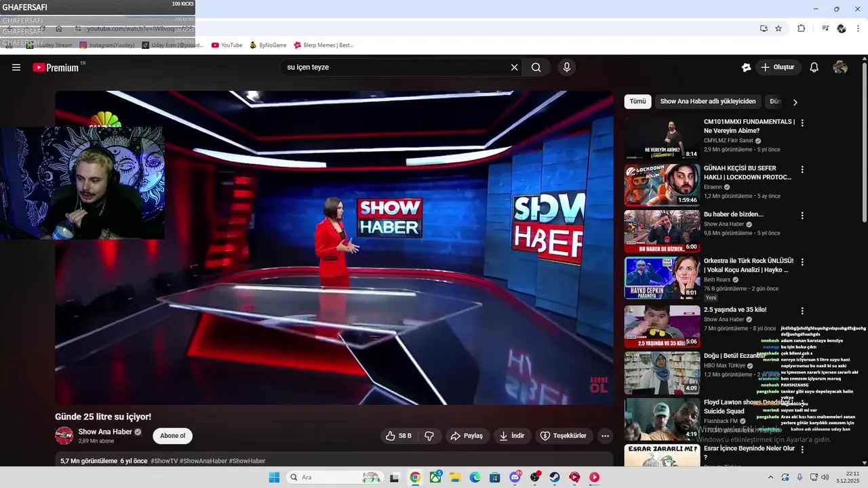
Task: Open Xbox app from the taskbar
Action: 435,477
